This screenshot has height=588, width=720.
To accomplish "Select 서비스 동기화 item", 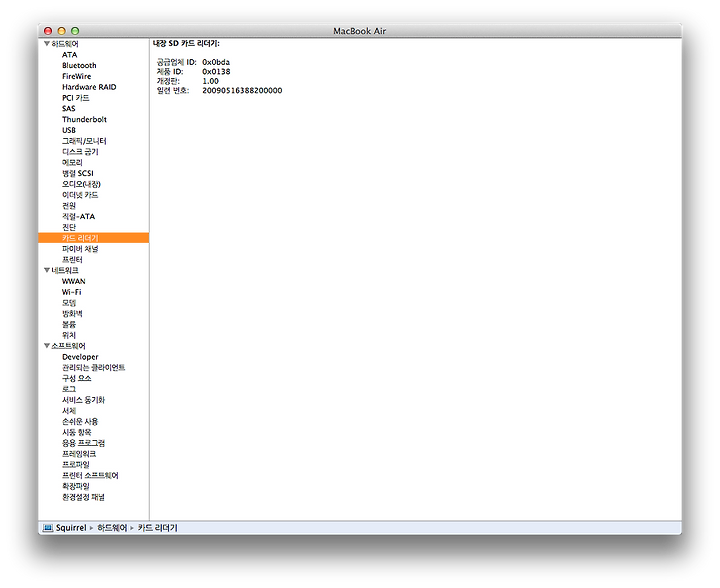I will click(83, 400).
